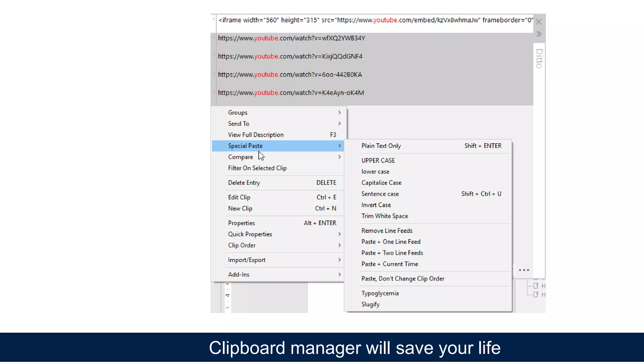Click the double chevron icon in Ditto
The height and width of the screenshot is (362, 644).
539,34
